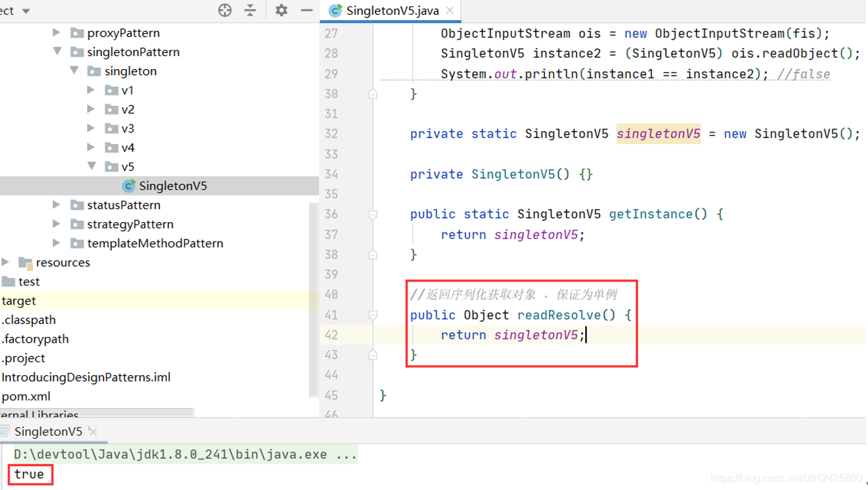This screenshot has width=868, height=490.
Task: Fold getInstance method at line 36
Action: (x=373, y=214)
